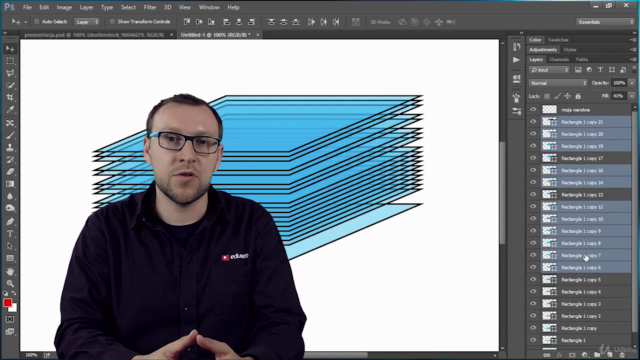Select the Brush tool
This screenshot has height=360, width=640.
[10, 135]
